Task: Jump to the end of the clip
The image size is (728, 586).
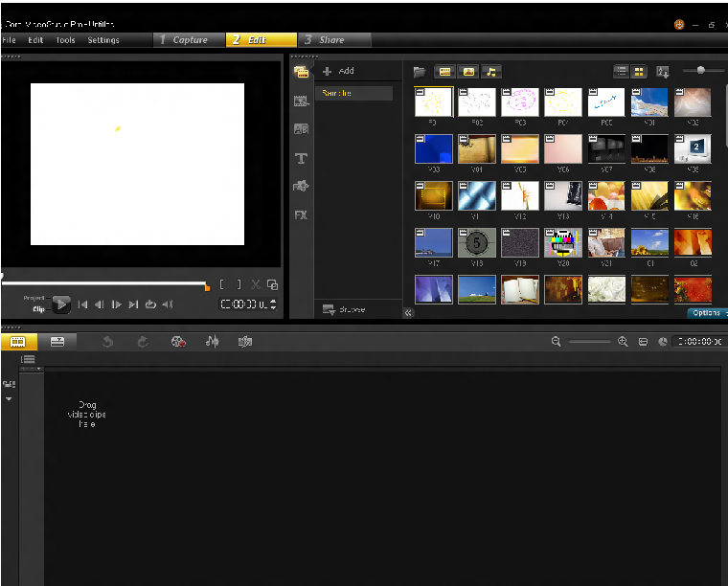Action: pyautogui.click(x=133, y=304)
